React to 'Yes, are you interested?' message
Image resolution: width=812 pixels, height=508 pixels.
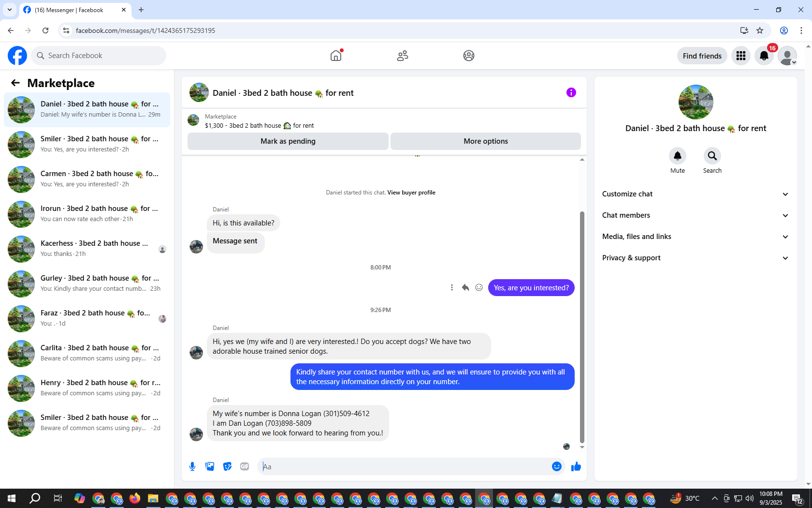(x=479, y=287)
